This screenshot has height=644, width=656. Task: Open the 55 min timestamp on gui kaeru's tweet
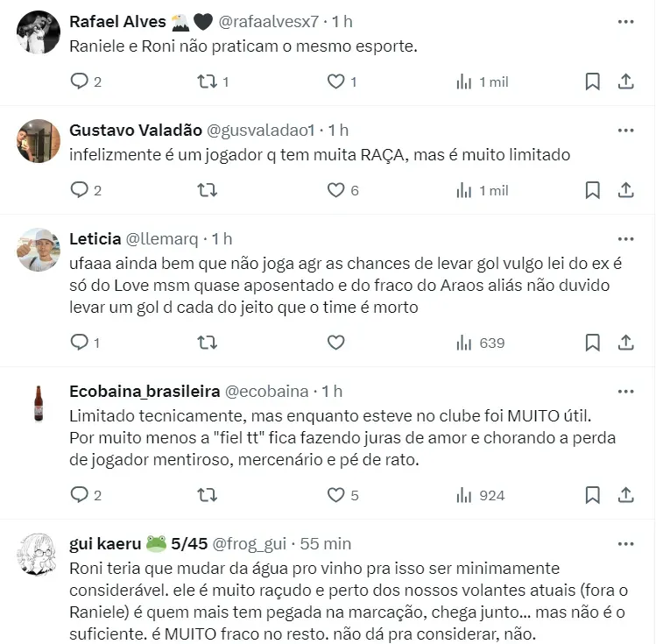coord(325,544)
